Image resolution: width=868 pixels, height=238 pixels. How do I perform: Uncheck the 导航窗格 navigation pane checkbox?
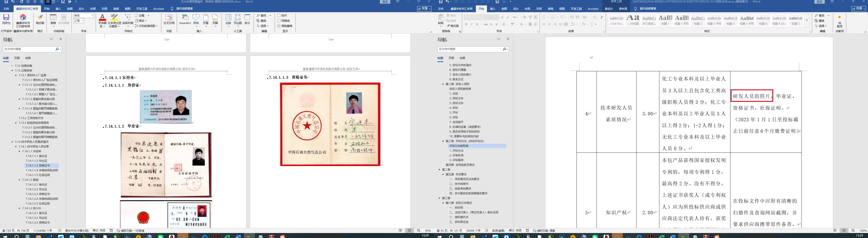(279, 26)
